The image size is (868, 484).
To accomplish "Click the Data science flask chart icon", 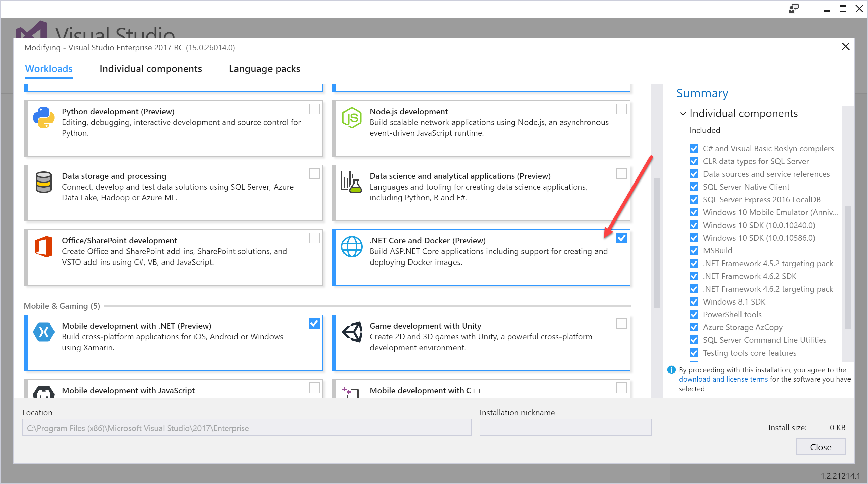I will click(x=351, y=182).
